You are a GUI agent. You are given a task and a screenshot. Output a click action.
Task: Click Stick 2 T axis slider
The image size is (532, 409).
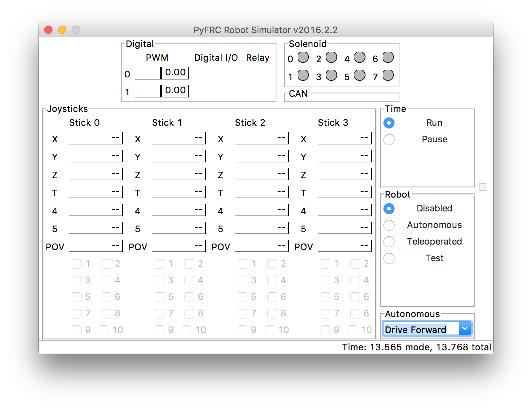click(x=262, y=192)
